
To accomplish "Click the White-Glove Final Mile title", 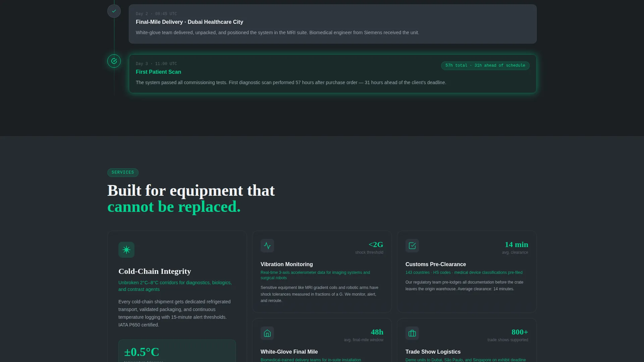I will click(289, 352).
